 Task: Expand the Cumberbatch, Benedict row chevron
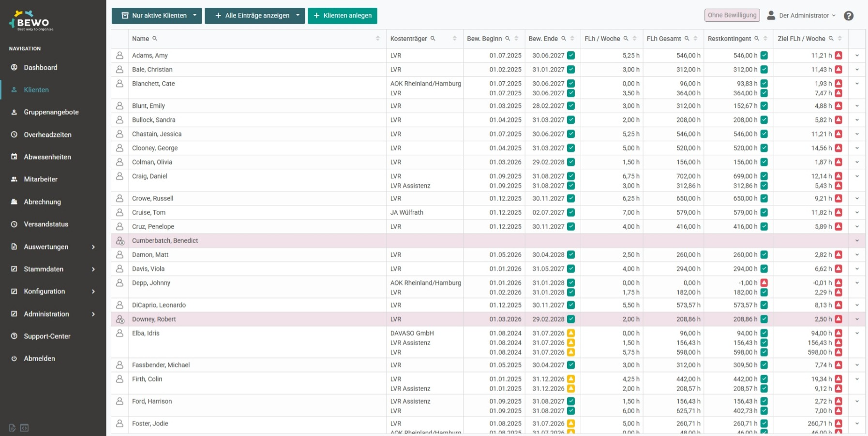tap(857, 241)
